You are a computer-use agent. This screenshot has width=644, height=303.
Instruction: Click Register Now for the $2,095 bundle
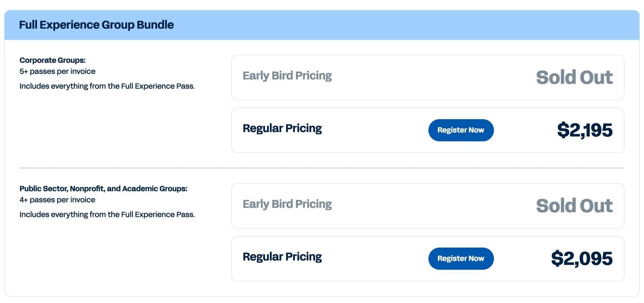[x=461, y=258]
